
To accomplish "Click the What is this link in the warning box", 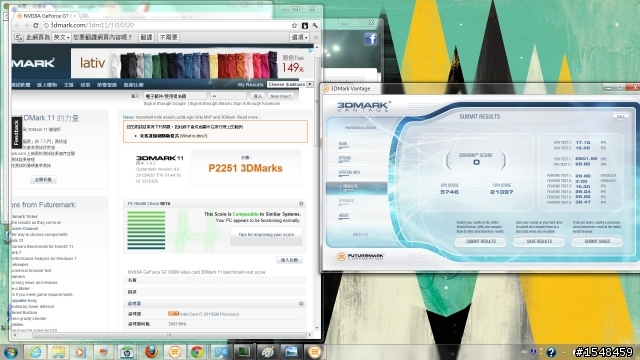I will (x=193, y=136).
